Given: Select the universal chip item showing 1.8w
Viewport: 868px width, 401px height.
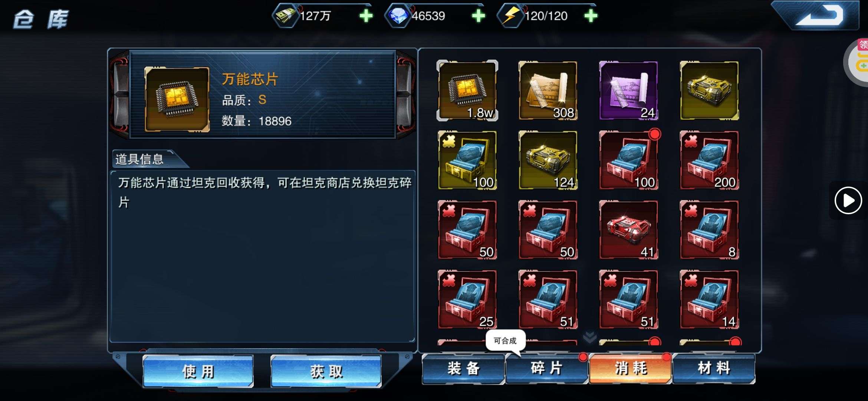Looking at the screenshot, I should (467, 91).
